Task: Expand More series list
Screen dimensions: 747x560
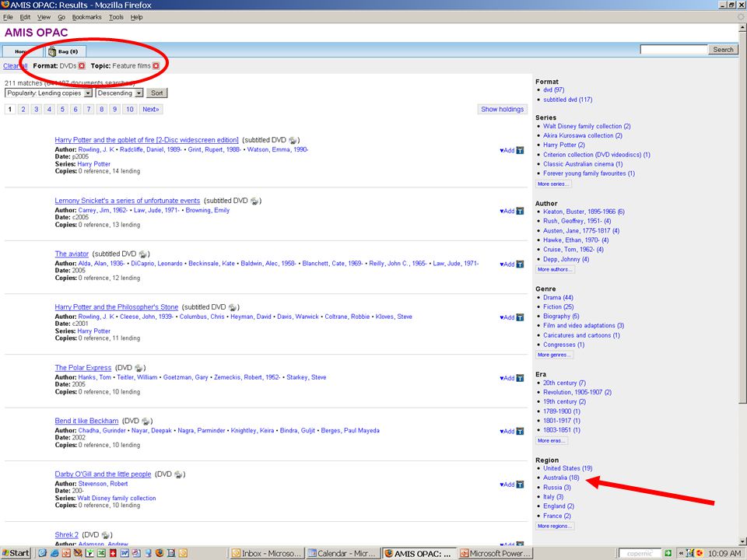Action: (x=553, y=184)
